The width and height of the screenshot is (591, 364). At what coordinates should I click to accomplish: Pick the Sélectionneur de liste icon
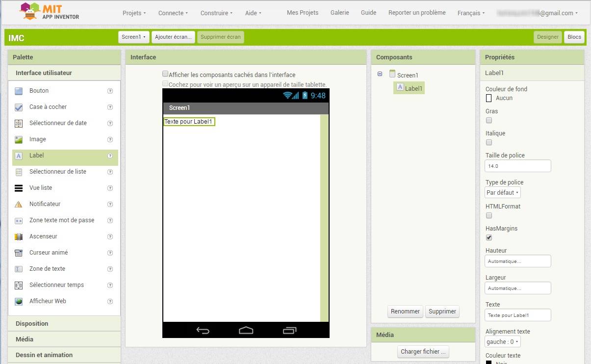(x=19, y=172)
